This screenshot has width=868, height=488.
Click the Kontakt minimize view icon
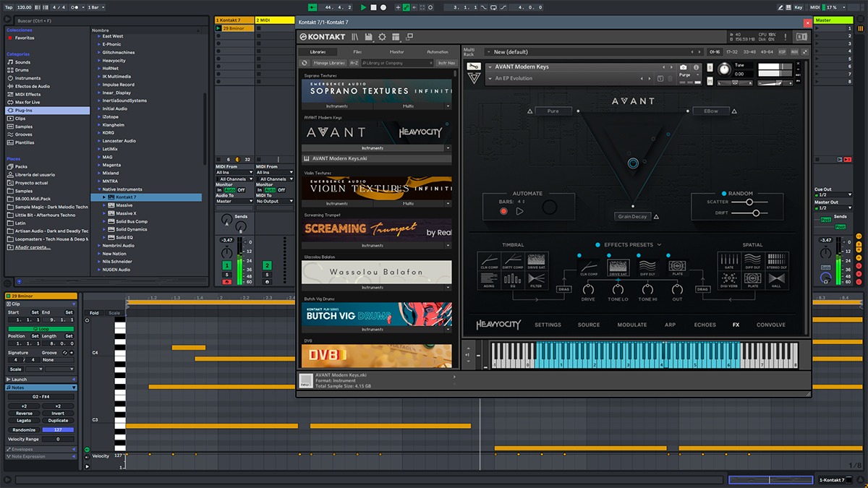[409, 36]
